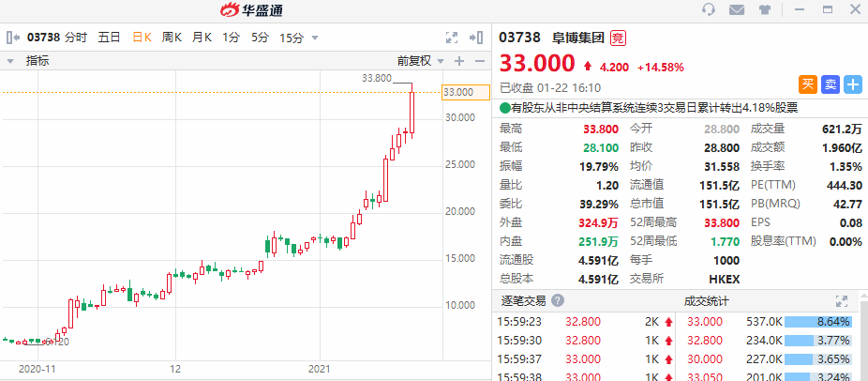Click the 均价 value 31.558
Screen dimensions: 868x381
(x=722, y=166)
